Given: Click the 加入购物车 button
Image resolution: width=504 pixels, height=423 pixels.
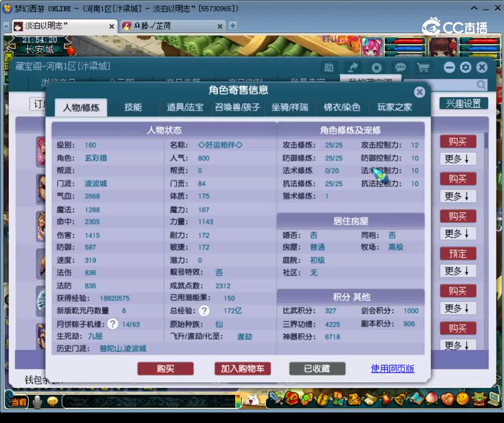Looking at the screenshot, I should coord(243,369).
